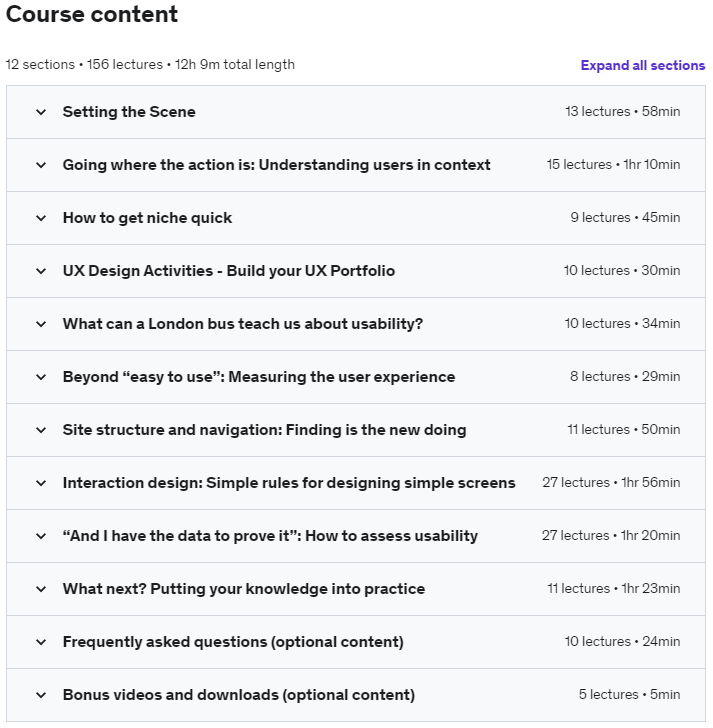This screenshot has height=728, width=713.
Task: Open Bonus videos and downloads section
Action: 238,695
